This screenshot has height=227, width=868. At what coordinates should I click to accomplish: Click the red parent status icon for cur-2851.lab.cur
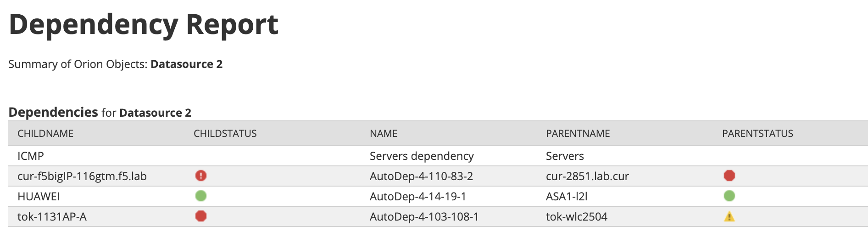pyautogui.click(x=729, y=176)
